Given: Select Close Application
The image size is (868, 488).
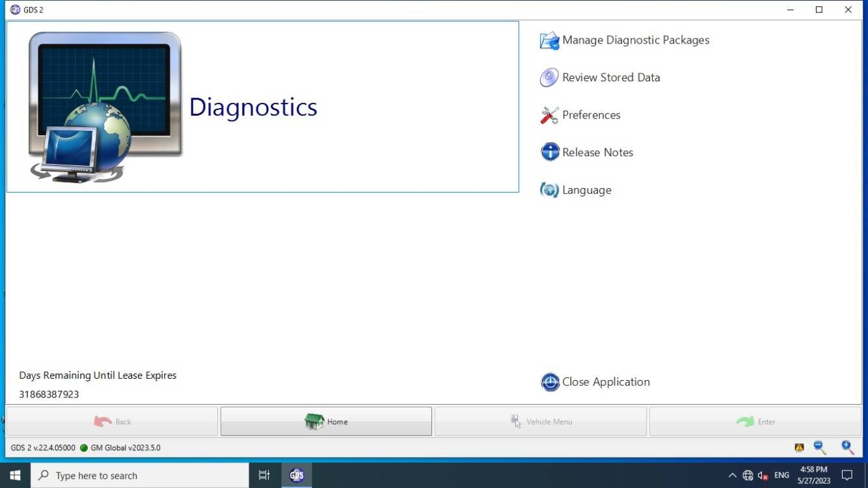Looking at the screenshot, I should tap(606, 382).
